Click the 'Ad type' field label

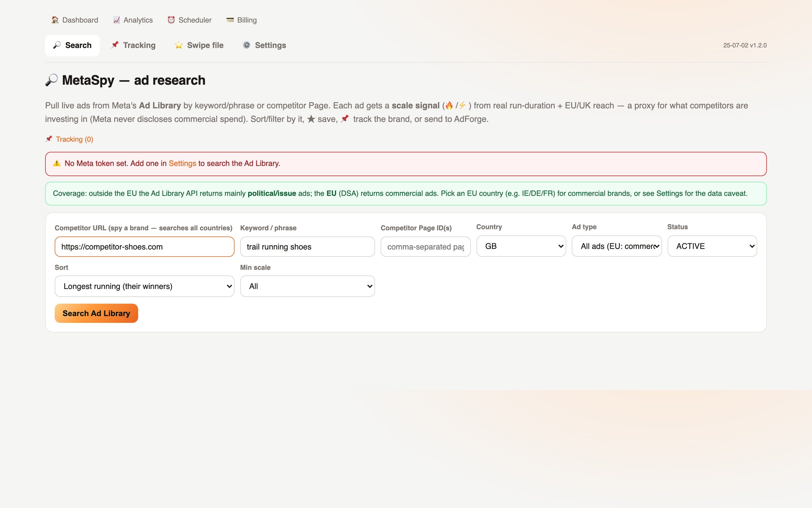[x=584, y=227]
